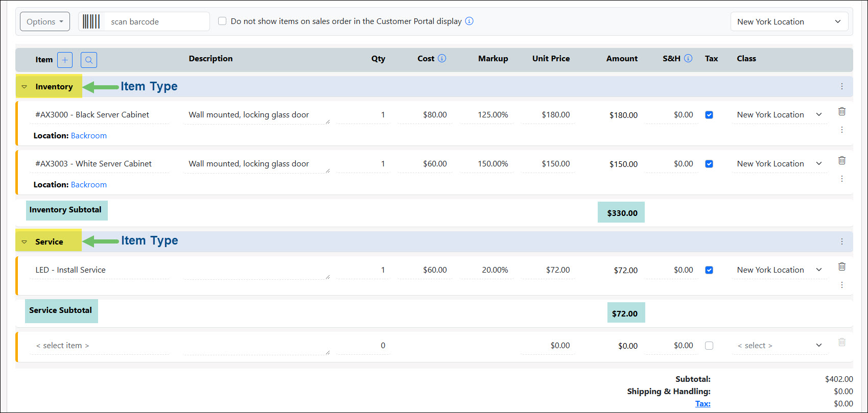Open the Options dropdown button
Screen dimensions: 868x413
tap(45, 21)
